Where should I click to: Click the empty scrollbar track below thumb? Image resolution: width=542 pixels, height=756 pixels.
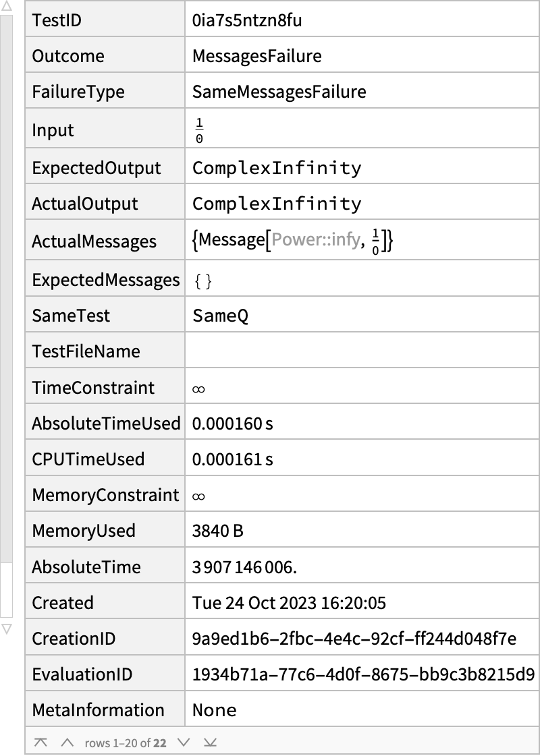[x=6, y=589]
